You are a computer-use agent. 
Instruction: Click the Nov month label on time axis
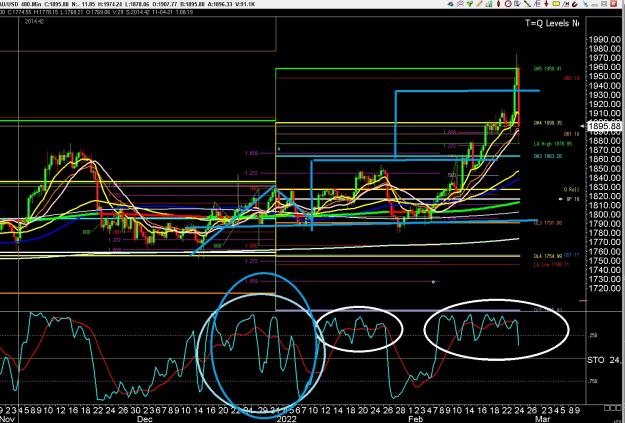pyautogui.click(x=6, y=419)
